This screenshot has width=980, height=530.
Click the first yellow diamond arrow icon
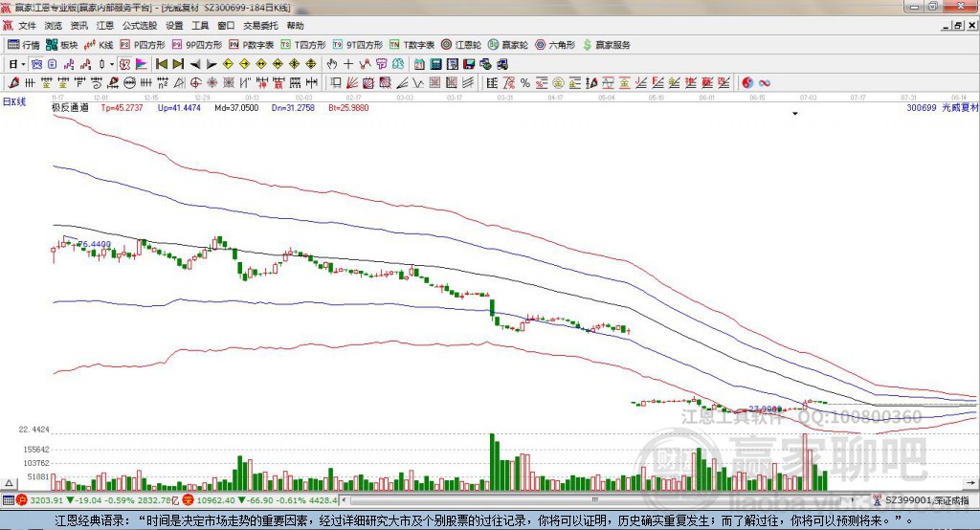[x=228, y=64]
